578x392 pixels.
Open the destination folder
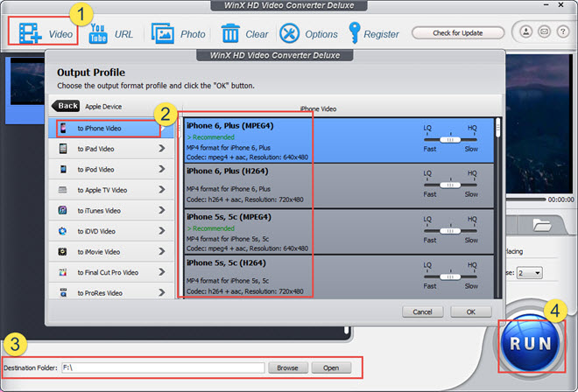pos(331,367)
